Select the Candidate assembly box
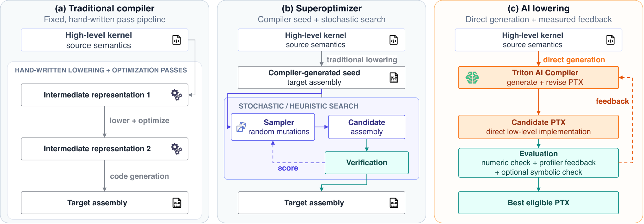Image resolution: width=644 pixels, height=224 pixels. point(367,127)
